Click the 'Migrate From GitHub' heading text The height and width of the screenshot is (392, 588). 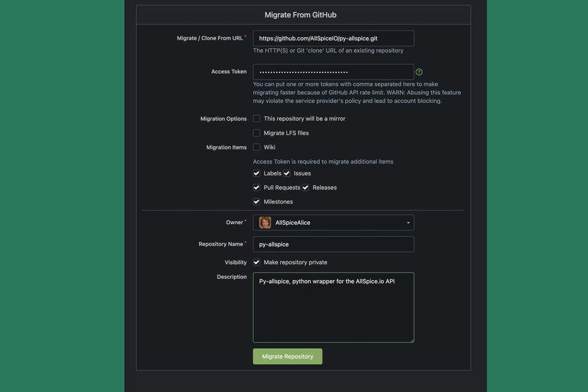[300, 15]
